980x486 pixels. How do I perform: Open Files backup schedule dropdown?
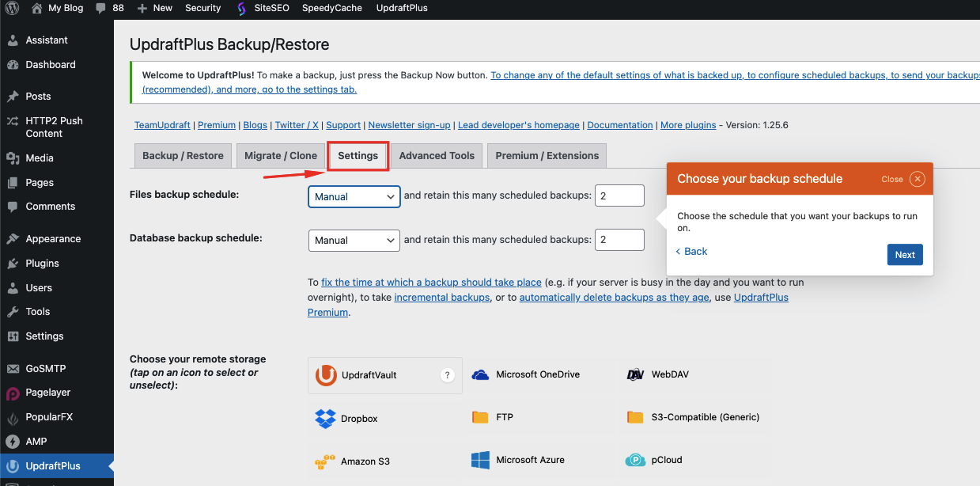tap(354, 196)
